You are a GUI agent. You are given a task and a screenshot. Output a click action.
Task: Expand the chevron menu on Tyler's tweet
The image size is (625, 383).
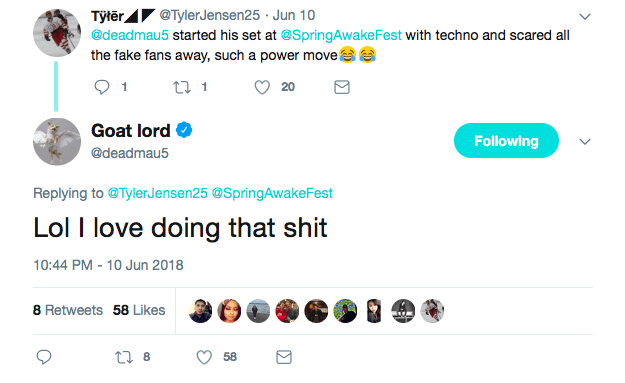pos(585,17)
